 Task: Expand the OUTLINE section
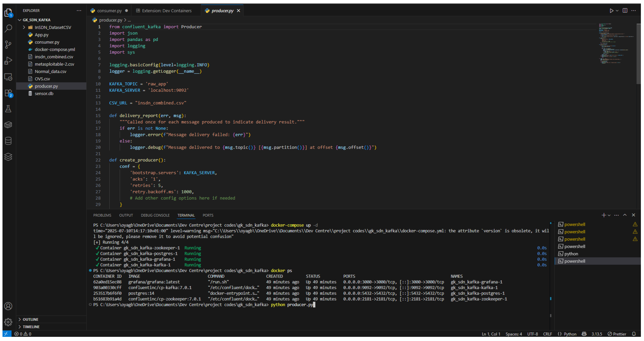[x=31, y=319]
